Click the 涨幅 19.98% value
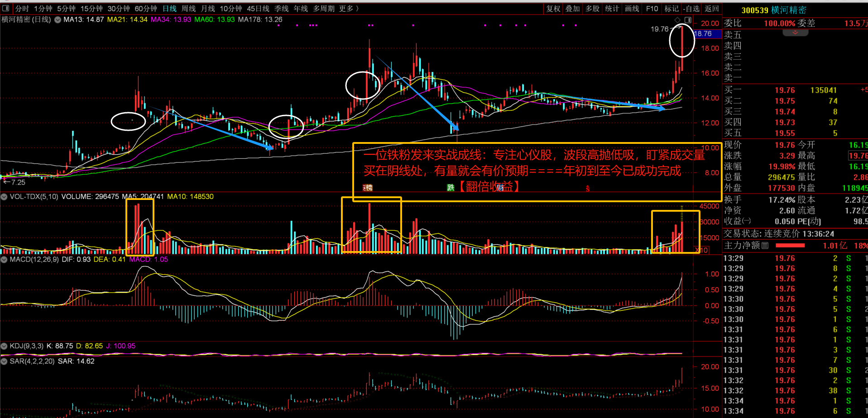The width and height of the screenshot is (868, 418). tap(782, 166)
